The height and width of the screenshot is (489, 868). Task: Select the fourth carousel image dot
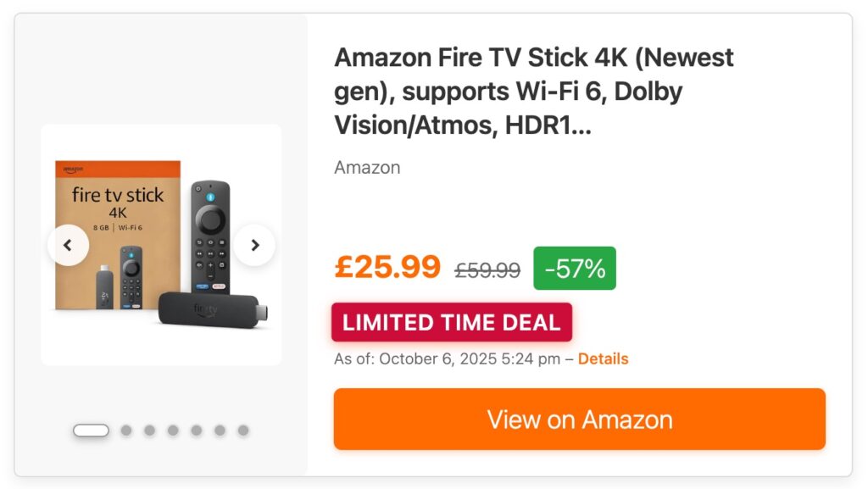point(173,431)
